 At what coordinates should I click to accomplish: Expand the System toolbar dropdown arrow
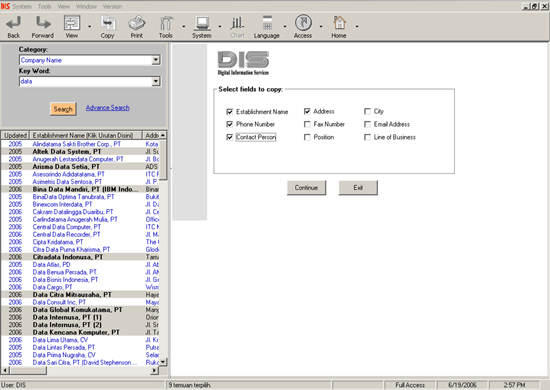[220, 26]
